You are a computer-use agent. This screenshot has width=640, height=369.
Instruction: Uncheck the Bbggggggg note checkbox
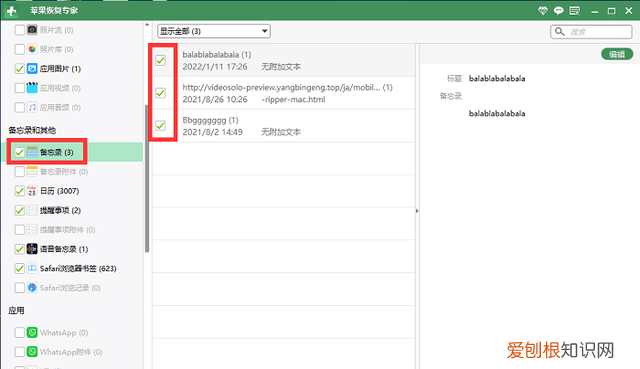[160, 126]
